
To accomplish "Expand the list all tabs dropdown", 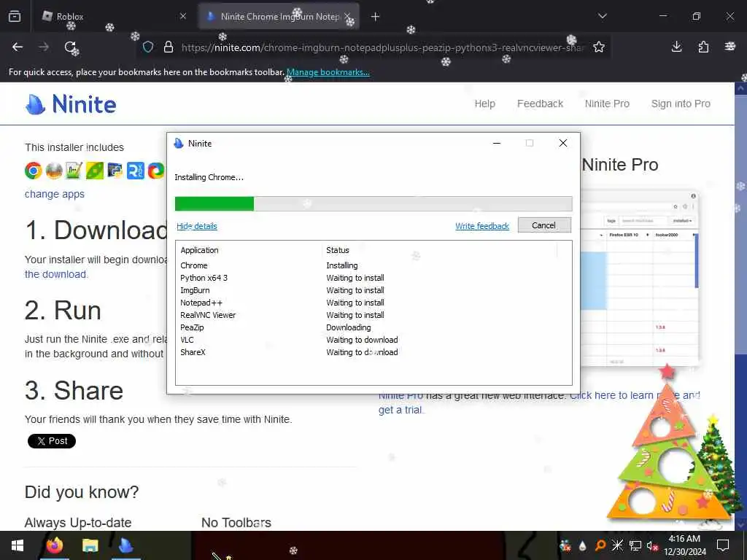I will tap(603, 16).
